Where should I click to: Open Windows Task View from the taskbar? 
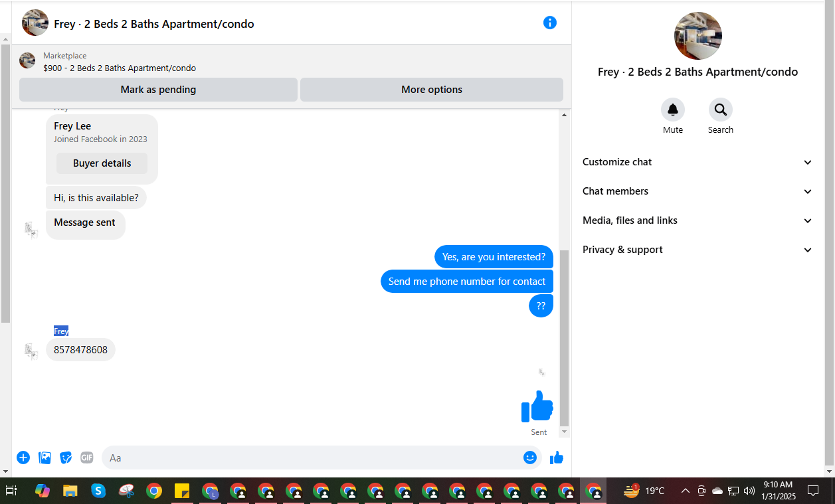(11, 491)
